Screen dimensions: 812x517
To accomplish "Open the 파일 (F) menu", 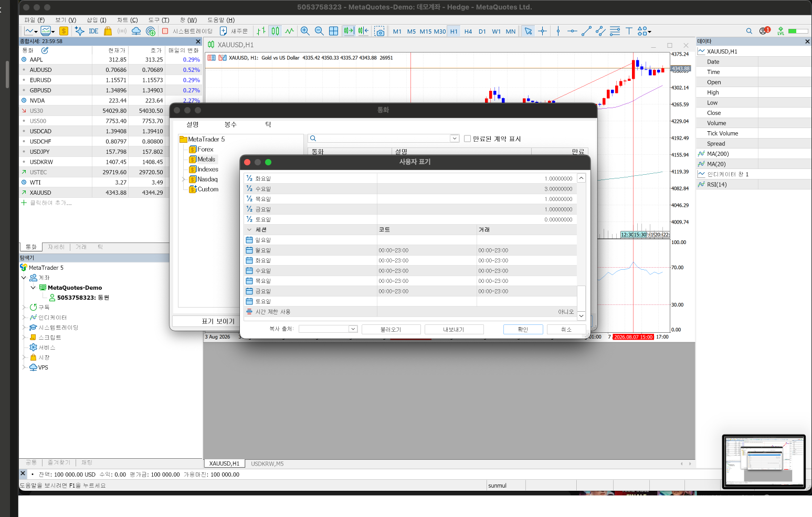I will pos(35,20).
